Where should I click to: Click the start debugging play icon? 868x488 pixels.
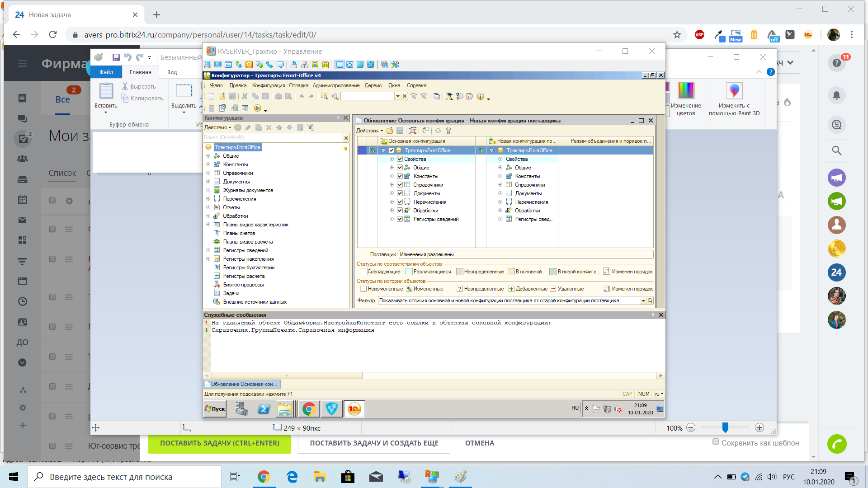pos(258,108)
